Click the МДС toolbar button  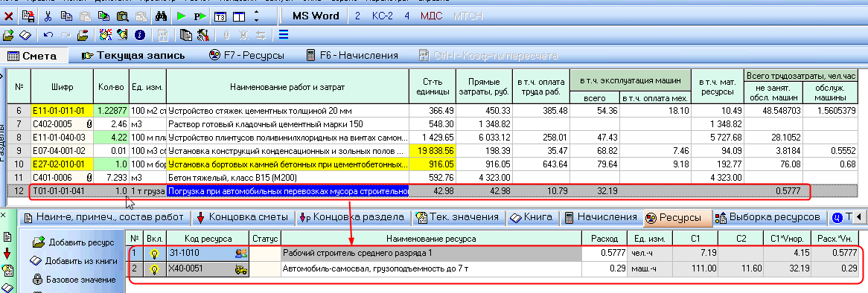431,16
